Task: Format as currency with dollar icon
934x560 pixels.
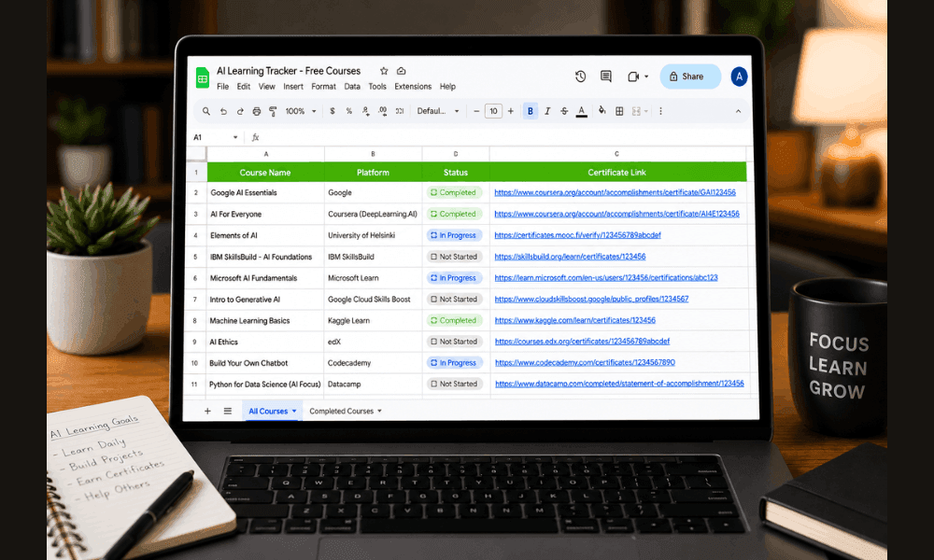Action: tap(333, 111)
